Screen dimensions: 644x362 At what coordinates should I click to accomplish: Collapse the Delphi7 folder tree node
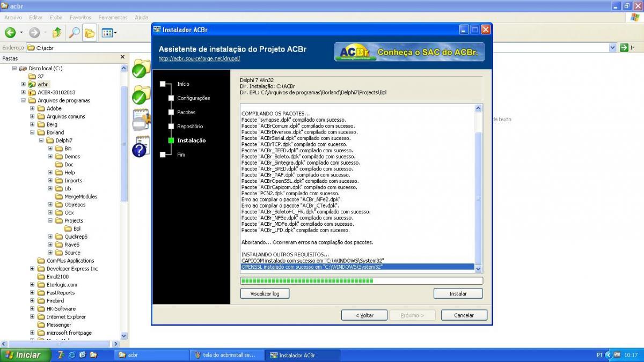pos(41,141)
